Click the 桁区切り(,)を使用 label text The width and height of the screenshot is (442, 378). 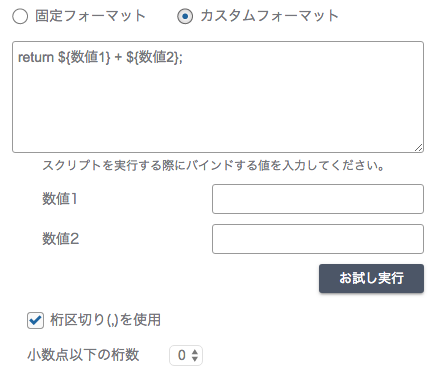pyautogui.click(x=105, y=320)
